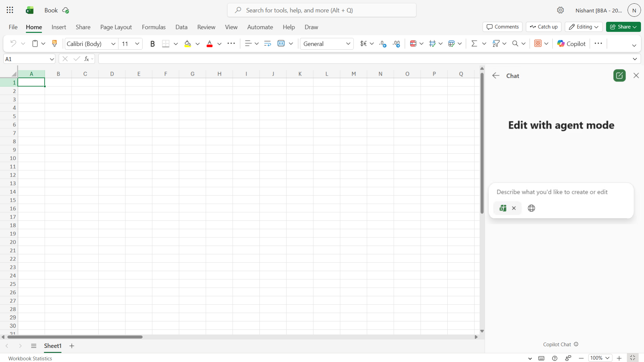Close the Copilot Chat pane
Image resolution: width=644 pixels, height=362 pixels.
(x=636, y=75)
